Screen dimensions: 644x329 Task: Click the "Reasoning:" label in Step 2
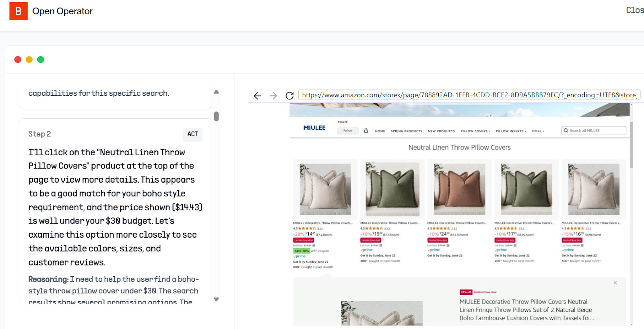[x=48, y=279]
